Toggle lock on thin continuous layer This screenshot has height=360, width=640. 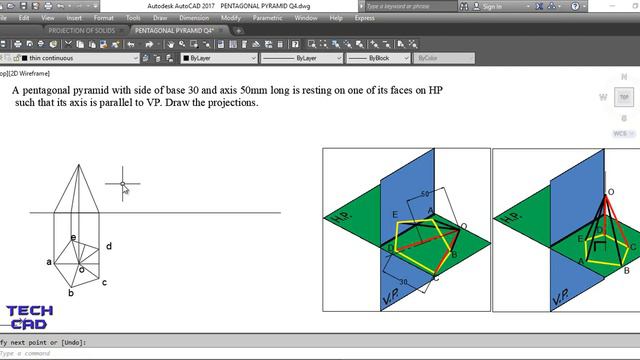pyautogui.click(x=17, y=58)
